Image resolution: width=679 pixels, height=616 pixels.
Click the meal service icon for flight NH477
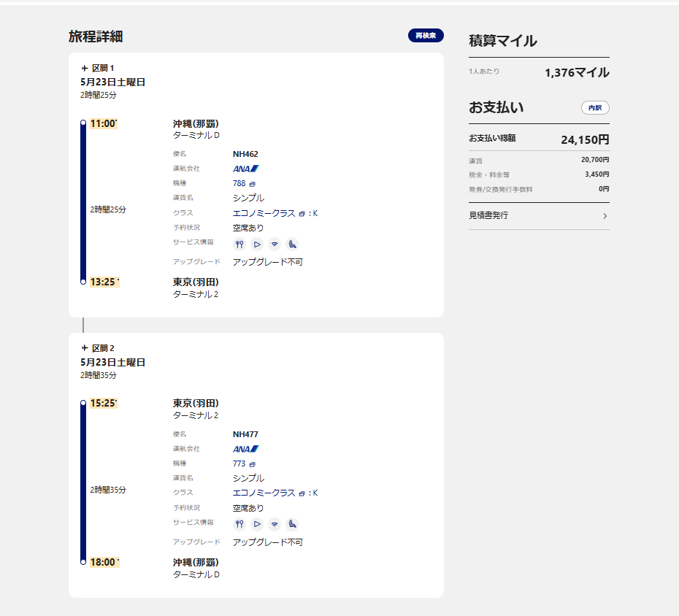[239, 524]
